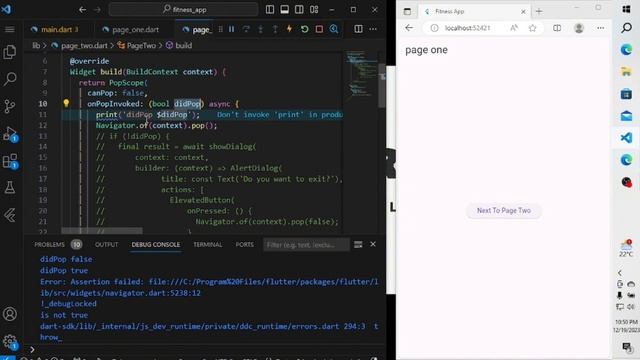Screen dimensions: 640x360
Task: Open the Manage gear icon
Action: click(10, 341)
